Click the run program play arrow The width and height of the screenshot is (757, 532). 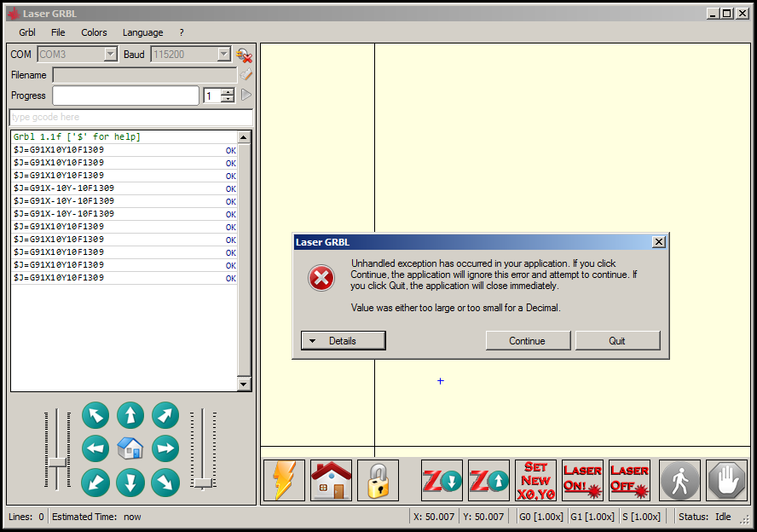point(246,95)
